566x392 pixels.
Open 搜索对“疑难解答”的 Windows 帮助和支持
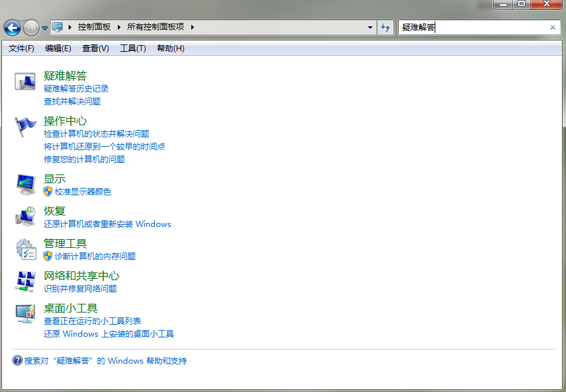[105, 360]
